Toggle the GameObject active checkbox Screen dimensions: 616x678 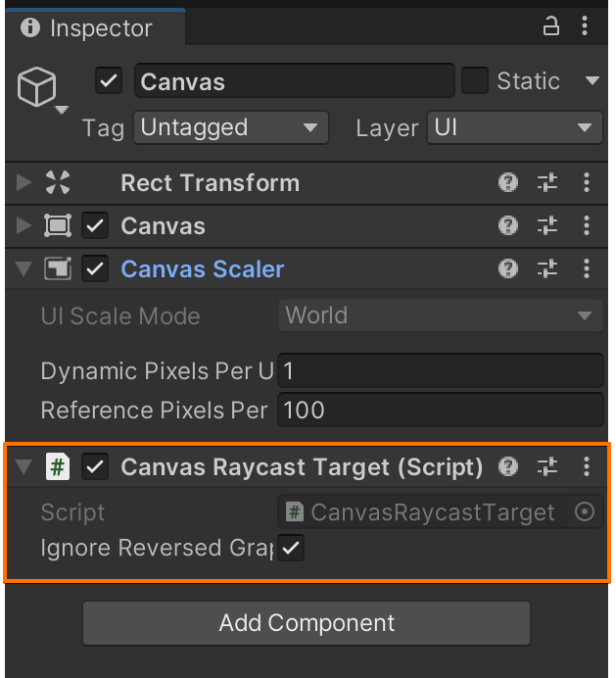click(109, 80)
